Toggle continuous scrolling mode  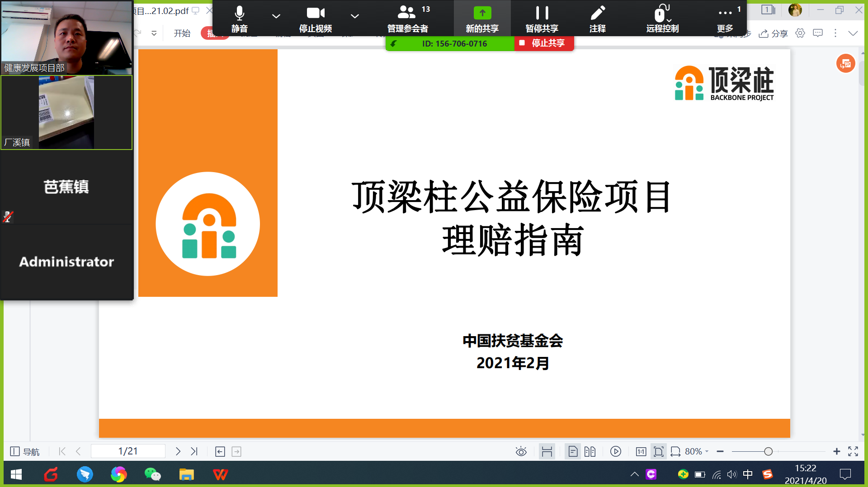tap(547, 452)
